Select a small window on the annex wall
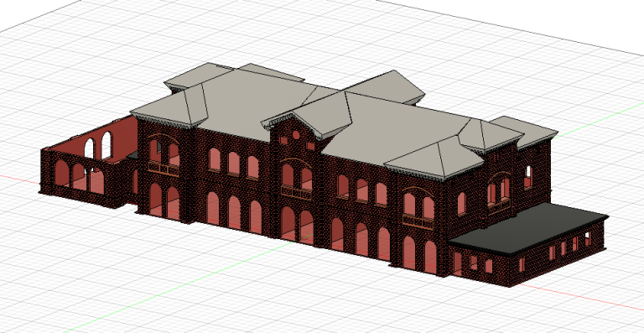 tap(553, 252)
